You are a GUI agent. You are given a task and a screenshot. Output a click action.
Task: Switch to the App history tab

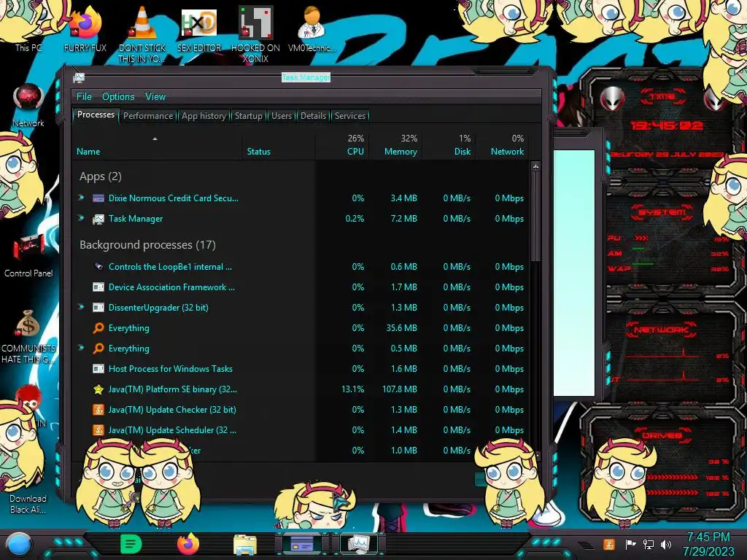tap(204, 116)
